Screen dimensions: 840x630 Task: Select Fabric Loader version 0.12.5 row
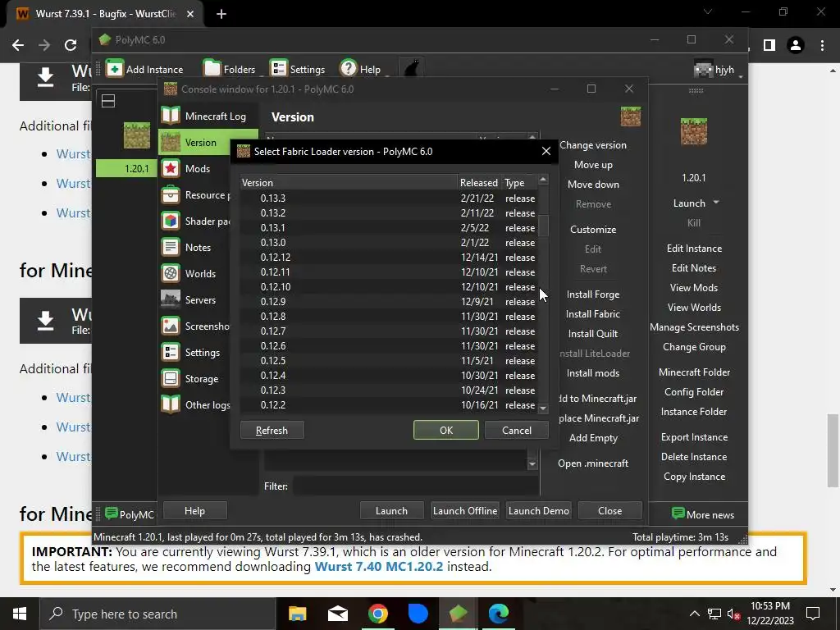tap(388, 361)
